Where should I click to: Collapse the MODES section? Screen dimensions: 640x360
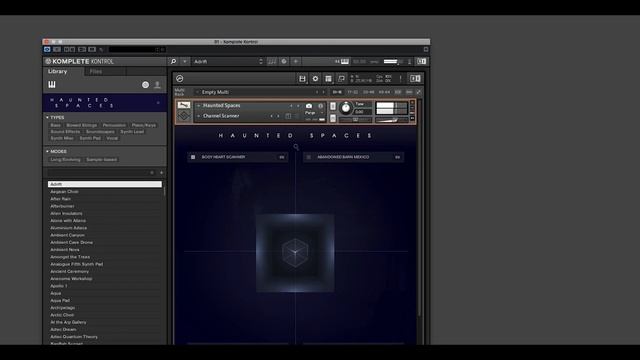(x=47, y=151)
